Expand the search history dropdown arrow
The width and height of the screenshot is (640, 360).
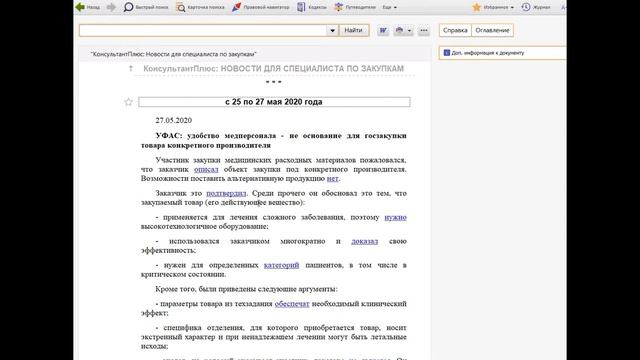pos(332,30)
